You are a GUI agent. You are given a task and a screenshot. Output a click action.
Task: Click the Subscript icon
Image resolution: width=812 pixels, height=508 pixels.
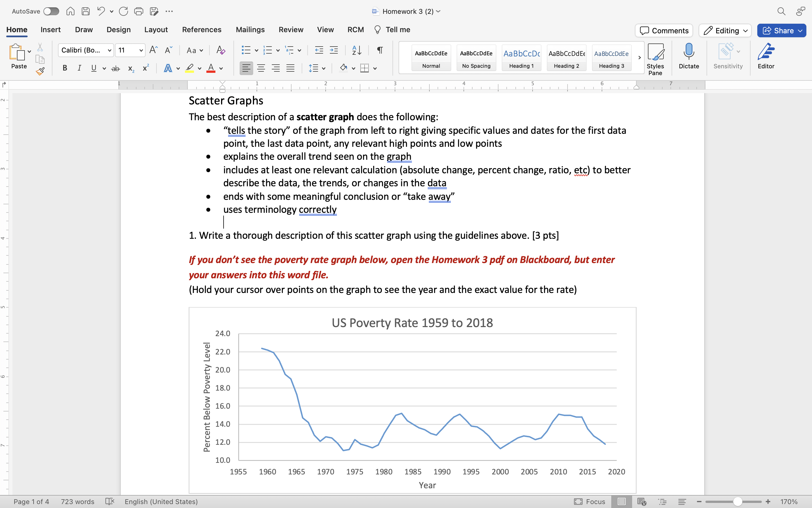(x=131, y=69)
